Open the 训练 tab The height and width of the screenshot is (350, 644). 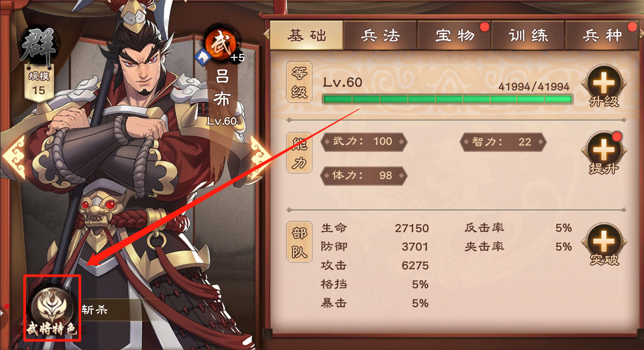(x=528, y=36)
